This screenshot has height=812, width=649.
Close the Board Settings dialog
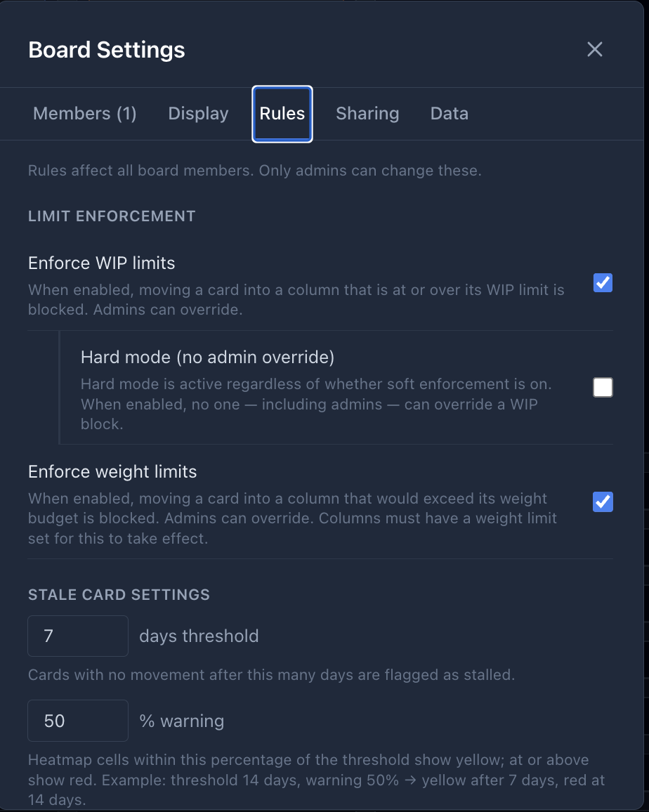[x=594, y=49]
